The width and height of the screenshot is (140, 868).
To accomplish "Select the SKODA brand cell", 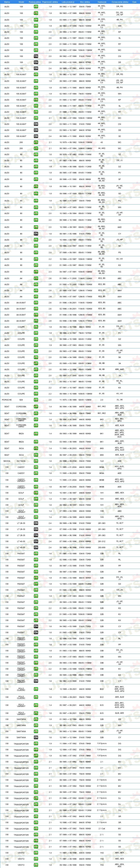I will [7, 461].
